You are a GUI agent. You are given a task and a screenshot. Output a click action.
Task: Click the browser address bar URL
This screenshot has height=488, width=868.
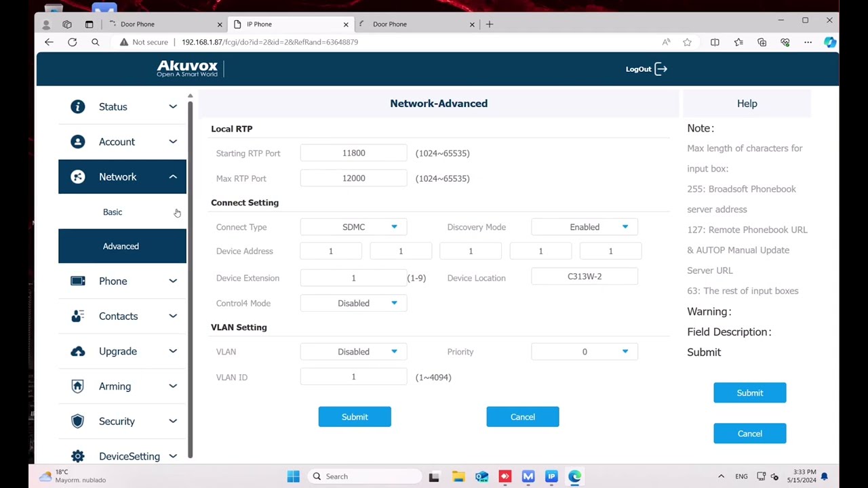tap(270, 42)
